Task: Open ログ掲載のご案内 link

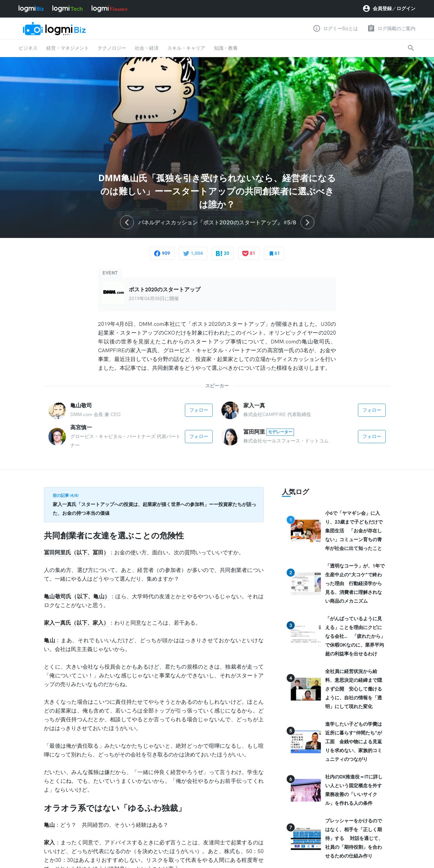Action: click(x=396, y=28)
